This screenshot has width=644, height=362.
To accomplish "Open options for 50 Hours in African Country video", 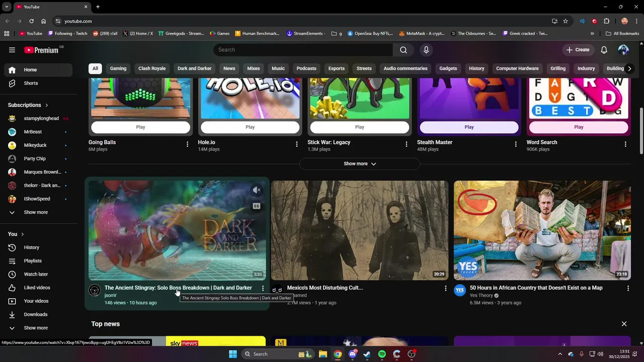I will click(x=628, y=288).
